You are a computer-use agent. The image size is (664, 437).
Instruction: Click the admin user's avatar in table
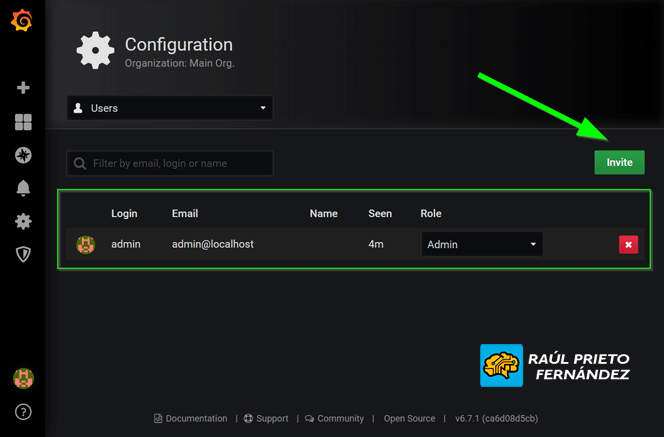pos(86,244)
